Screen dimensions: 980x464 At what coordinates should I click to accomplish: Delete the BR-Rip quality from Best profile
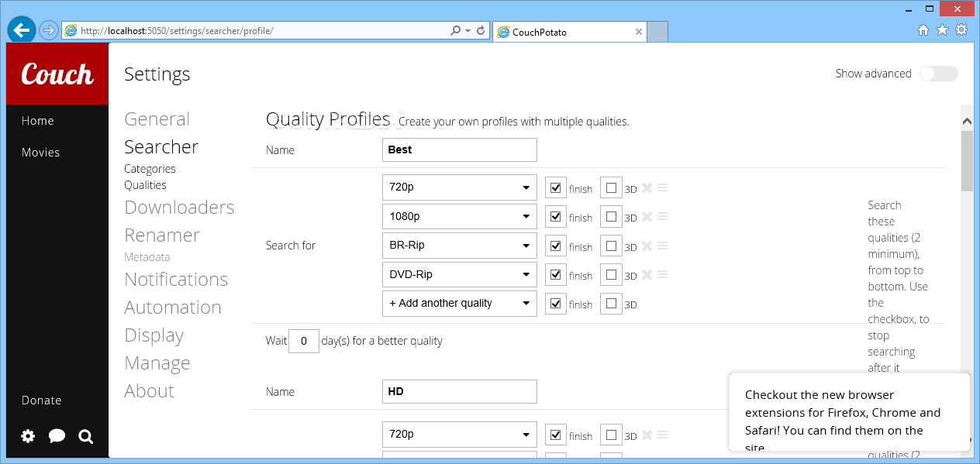click(x=647, y=246)
